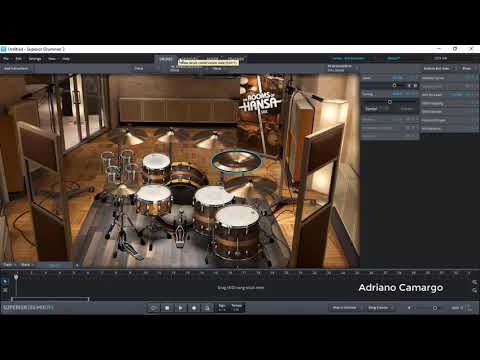Adjust the master volume slider knob
This screenshot has width=480, height=360.
[x=435, y=308]
